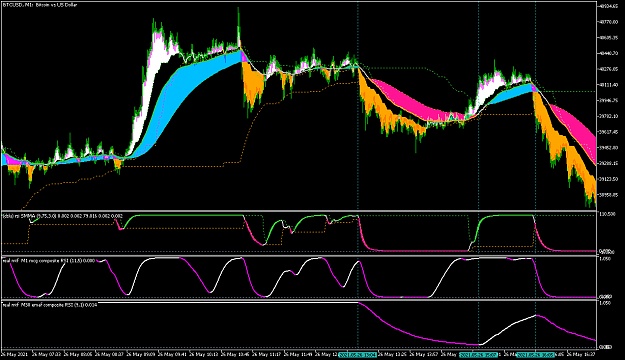Click the 26 May 11:17 time axis label
The image size is (625, 360).
coord(267,354)
